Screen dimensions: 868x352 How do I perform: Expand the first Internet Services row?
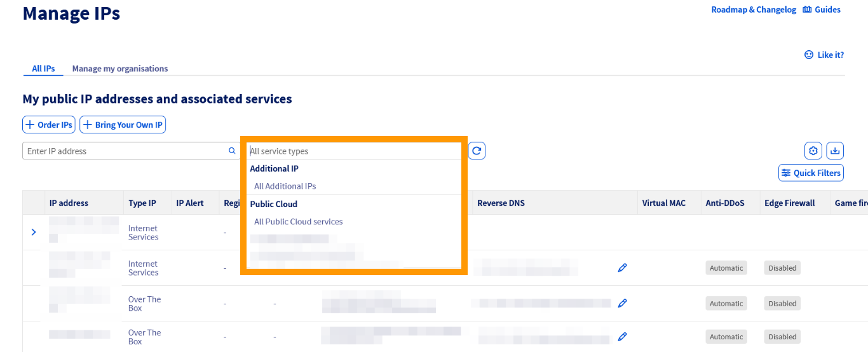pyautogui.click(x=34, y=233)
